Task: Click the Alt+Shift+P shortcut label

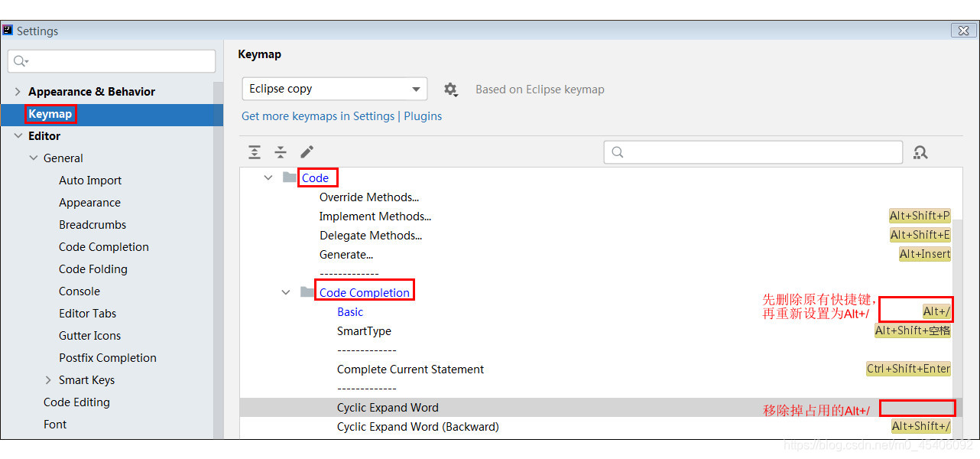Action: click(920, 216)
